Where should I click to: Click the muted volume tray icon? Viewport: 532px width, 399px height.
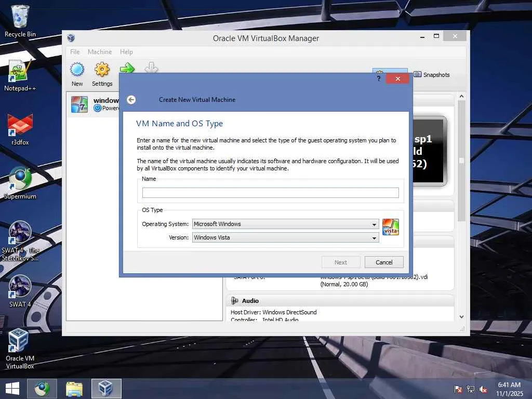pyautogui.click(x=483, y=389)
